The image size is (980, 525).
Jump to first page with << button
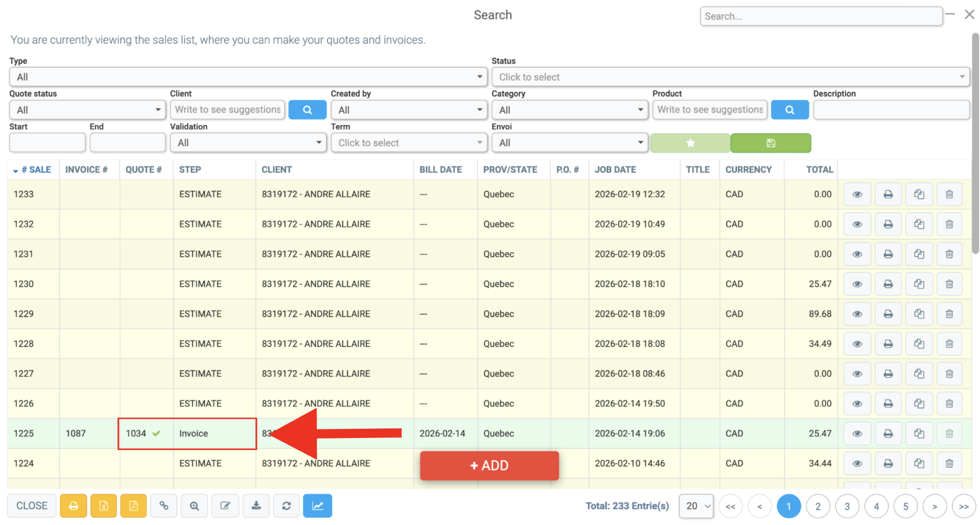coord(730,506)
